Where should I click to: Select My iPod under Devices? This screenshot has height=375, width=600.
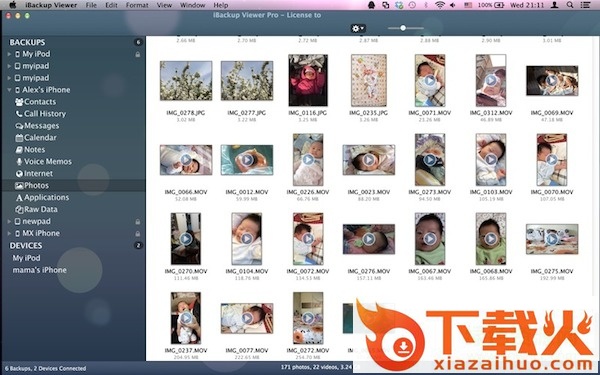pyautogui.click(x=26, y=258)
